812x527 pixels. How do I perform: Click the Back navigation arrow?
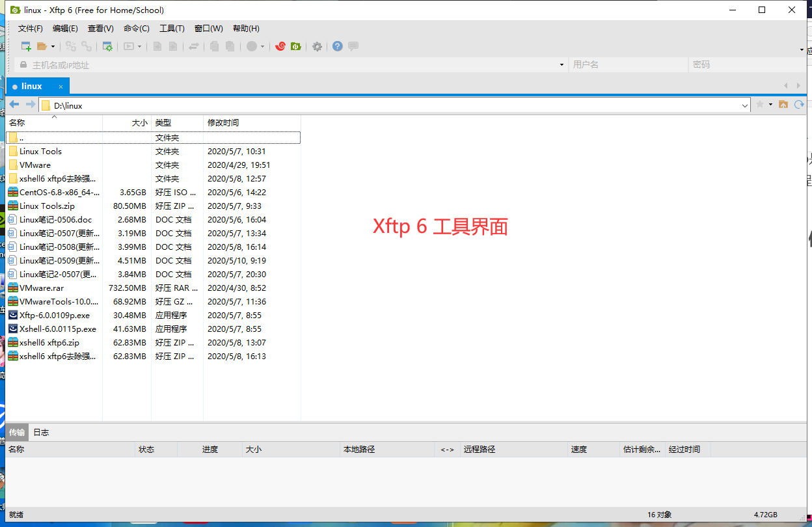pos(14,105)
